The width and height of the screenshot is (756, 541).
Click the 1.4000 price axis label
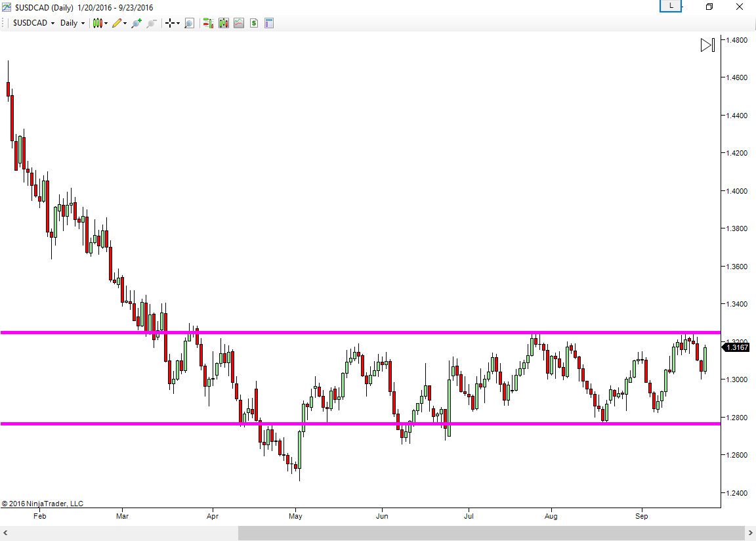[737, 192]
